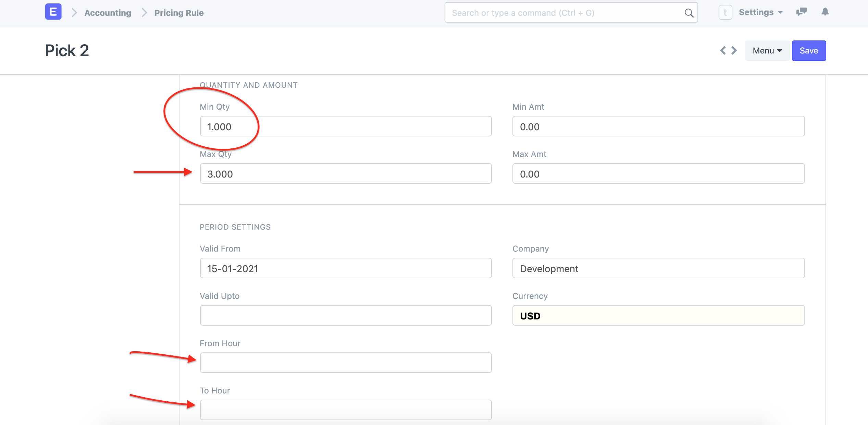The image size is (868, 425).
Task: Open the chat messages icon
Action: [801, 12]
